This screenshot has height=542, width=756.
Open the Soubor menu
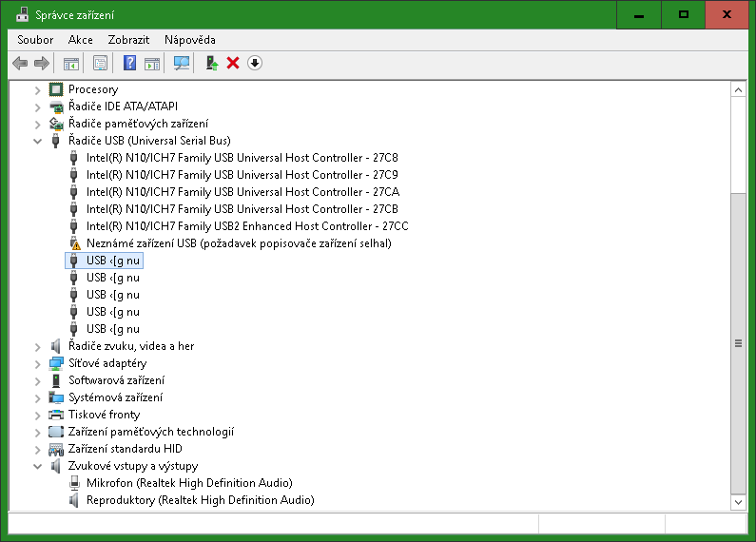click(x=35, y=40)
